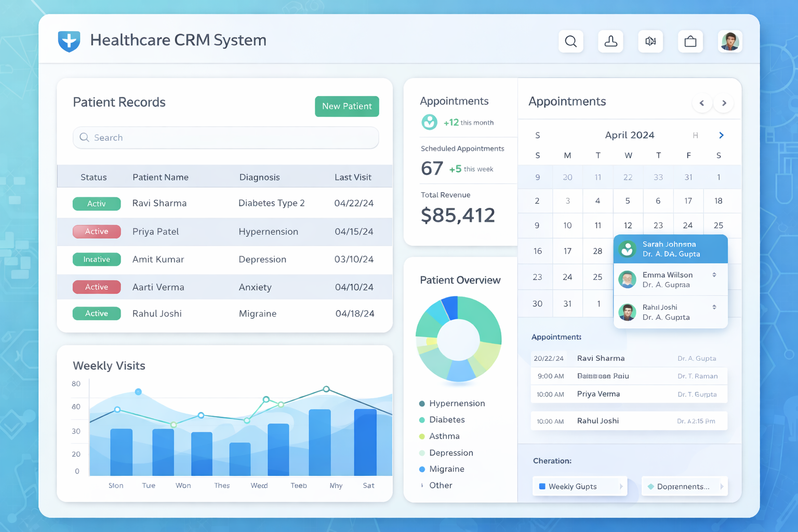Click the Healthcare CRM shield logo
This screenshot has width=798, height=532.
(69, 41)
